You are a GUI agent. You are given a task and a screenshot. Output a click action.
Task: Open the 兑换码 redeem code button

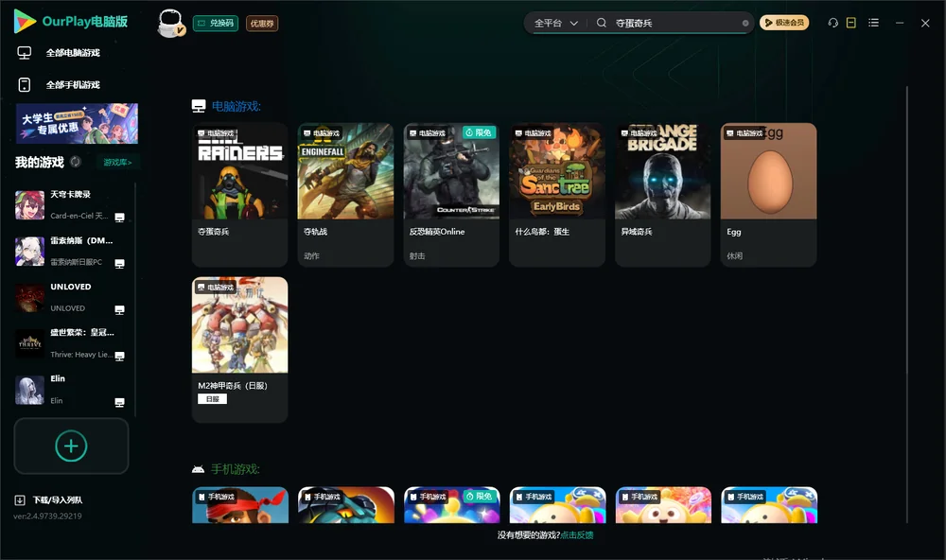[216, 23]
